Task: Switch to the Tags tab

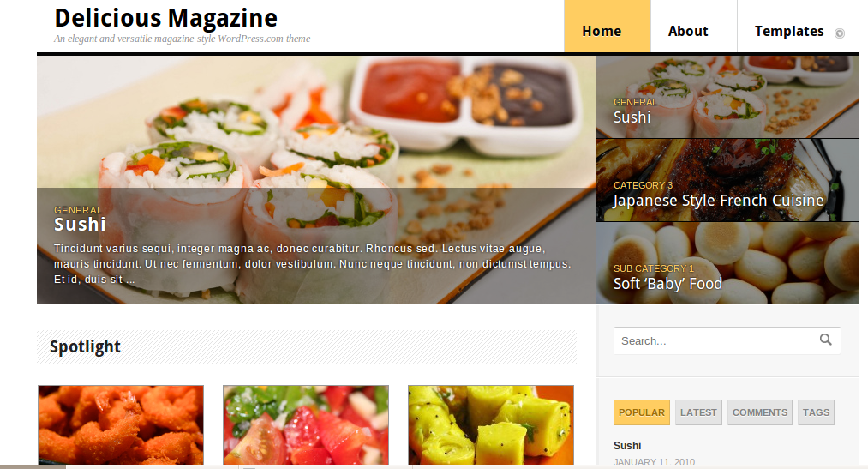Action: click(816, 412)
